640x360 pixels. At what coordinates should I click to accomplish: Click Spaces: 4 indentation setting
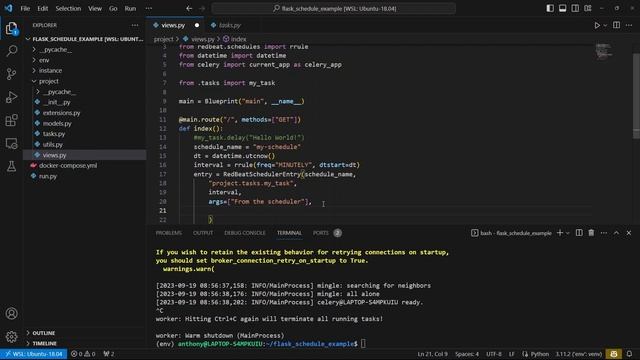pos(467,354)
